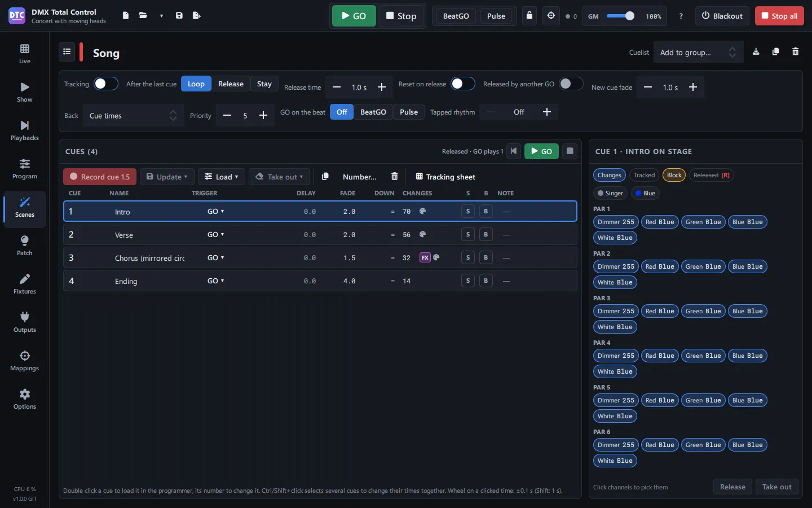
Task: Toggle B button on Ending cue
Action: pos(486,281)
